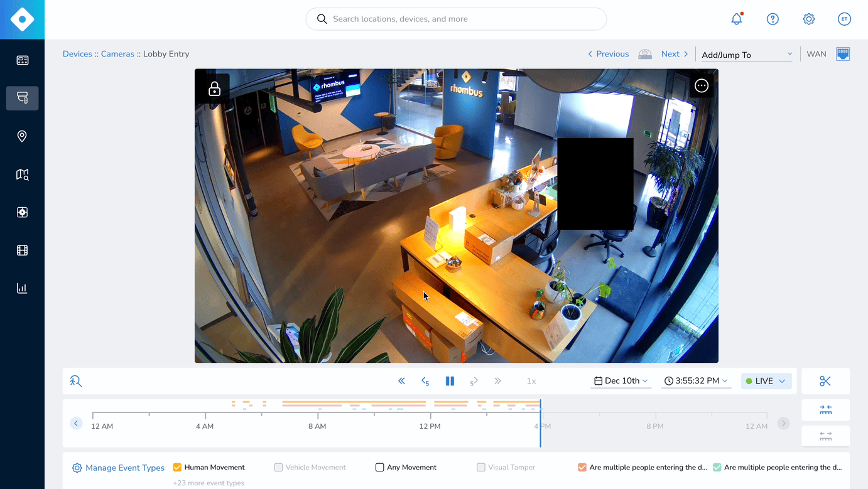The height and width of the screenshot is (489, 868).
Task: Open the Add/Jump To dropdown
Action: point(747,55)
